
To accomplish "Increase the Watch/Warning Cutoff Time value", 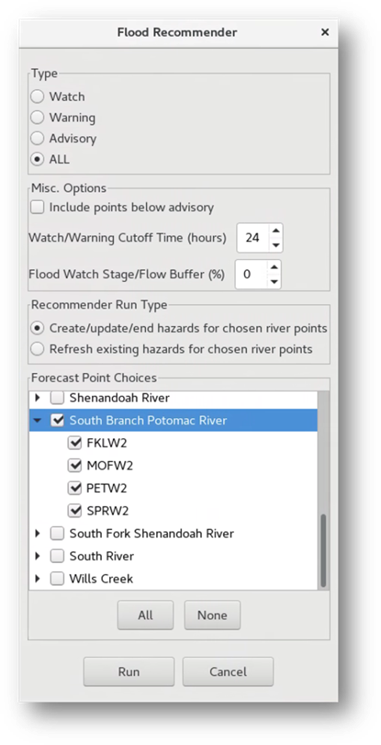I will [x=275, y=230].
